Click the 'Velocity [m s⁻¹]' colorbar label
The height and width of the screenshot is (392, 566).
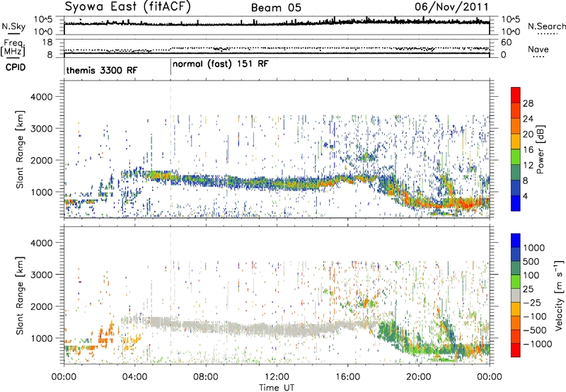click(559, 295)
